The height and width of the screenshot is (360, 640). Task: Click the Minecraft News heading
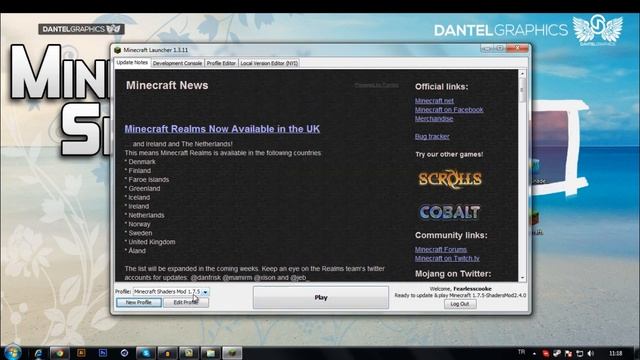point(167,85)
